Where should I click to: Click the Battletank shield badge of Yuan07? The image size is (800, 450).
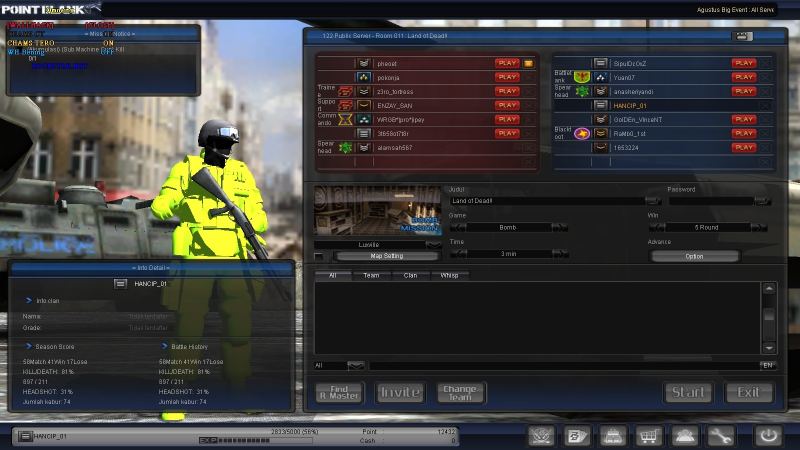pos(582,77)
